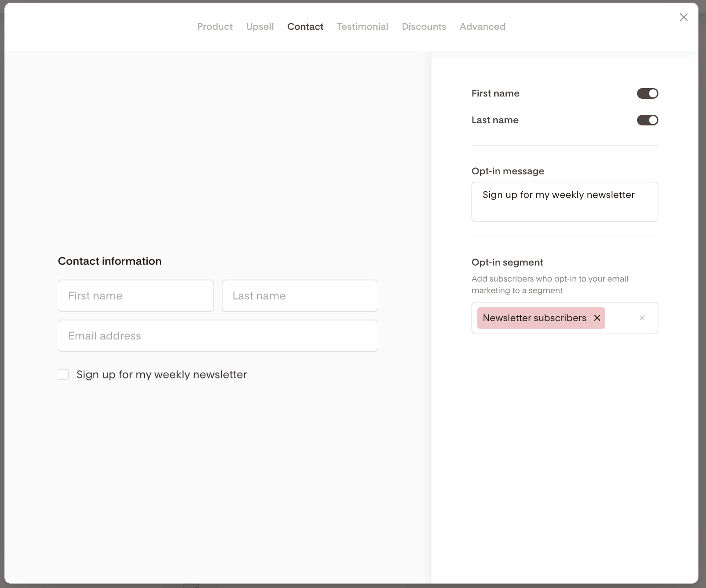
Task: Click the Newsletter subscribers tag label
Action: click(x=534, y=318)
